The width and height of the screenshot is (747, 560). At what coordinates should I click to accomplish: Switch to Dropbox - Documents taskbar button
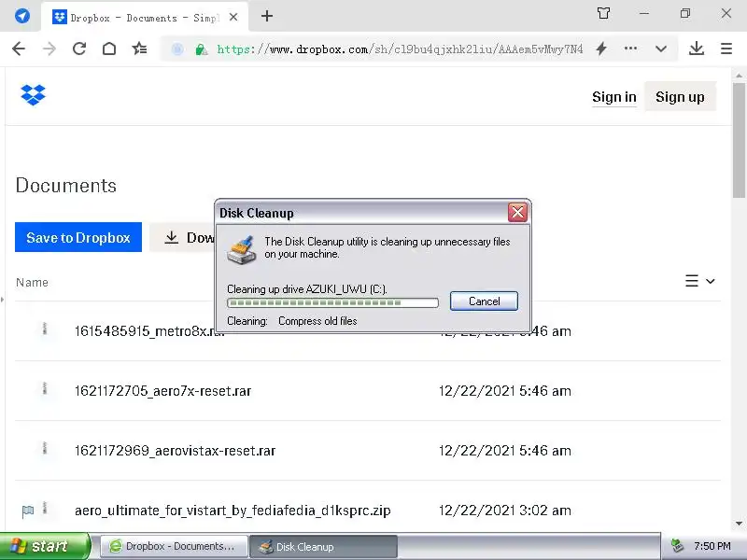174,546
